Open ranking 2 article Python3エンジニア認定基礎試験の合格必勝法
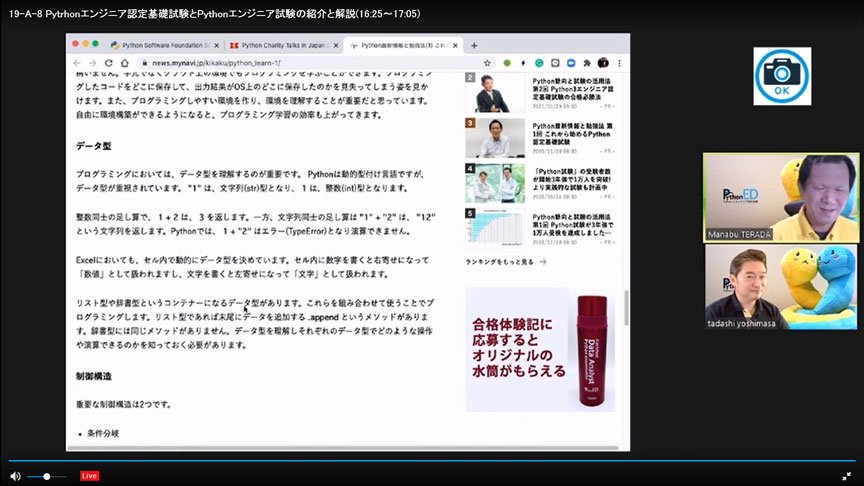The image size is (864, 486). point(571,89)
